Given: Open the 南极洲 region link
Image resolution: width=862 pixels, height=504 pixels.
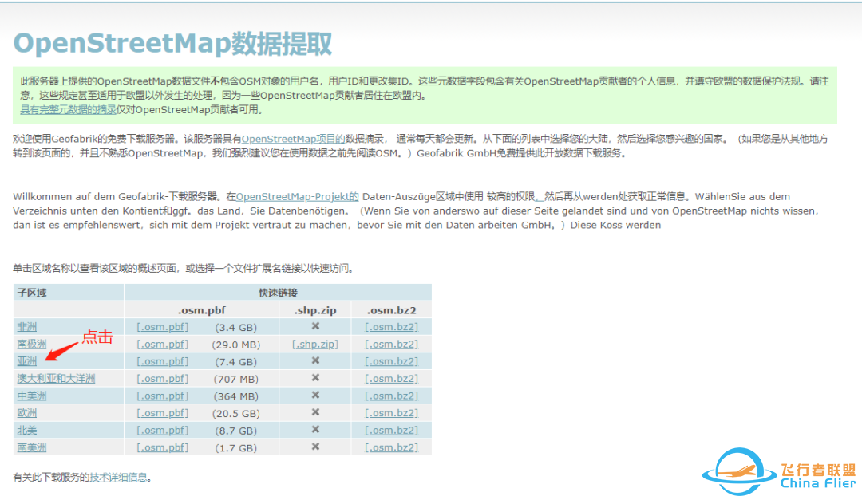Looking at the screenshot, I should [32, 345].
